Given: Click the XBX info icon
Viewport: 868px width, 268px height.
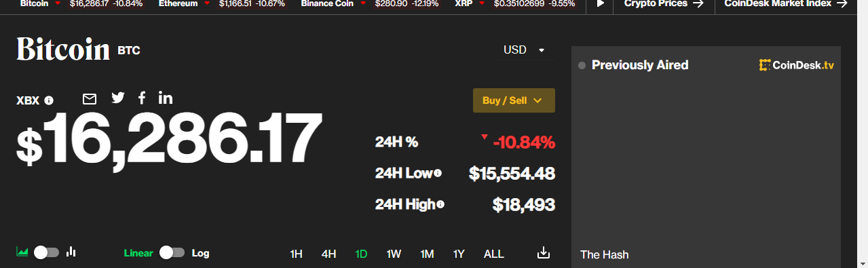Looking at the screenshot, I should [49, 100].
